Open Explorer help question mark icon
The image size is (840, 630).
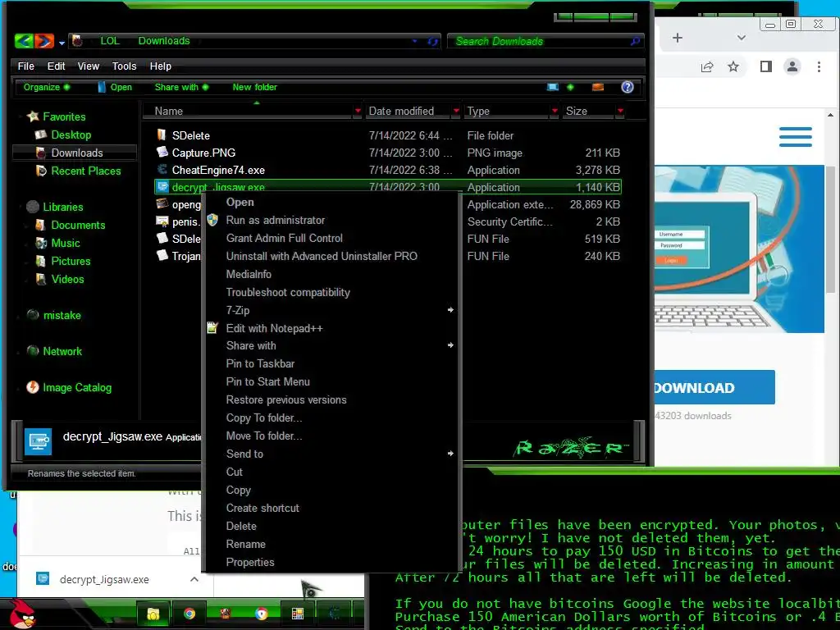point(628,87)
